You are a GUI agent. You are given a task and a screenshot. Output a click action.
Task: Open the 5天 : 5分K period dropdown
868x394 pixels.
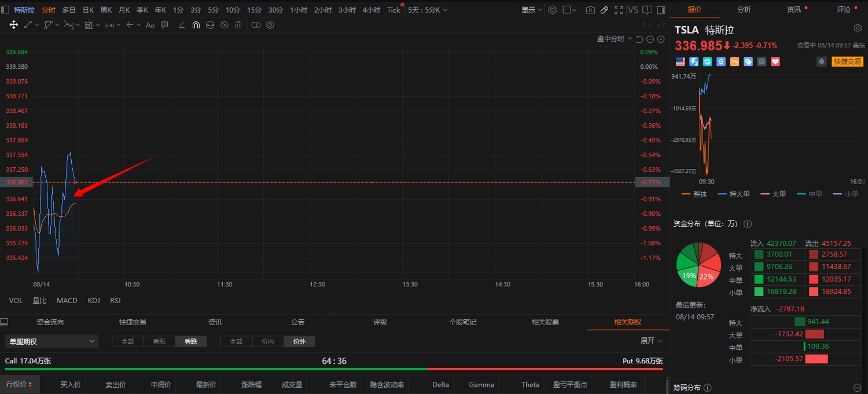coord(428,10)
